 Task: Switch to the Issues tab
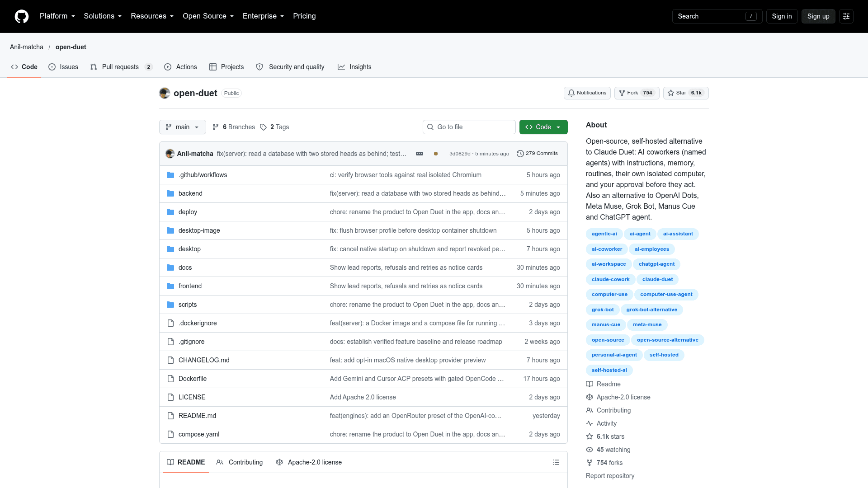point(63,67)
